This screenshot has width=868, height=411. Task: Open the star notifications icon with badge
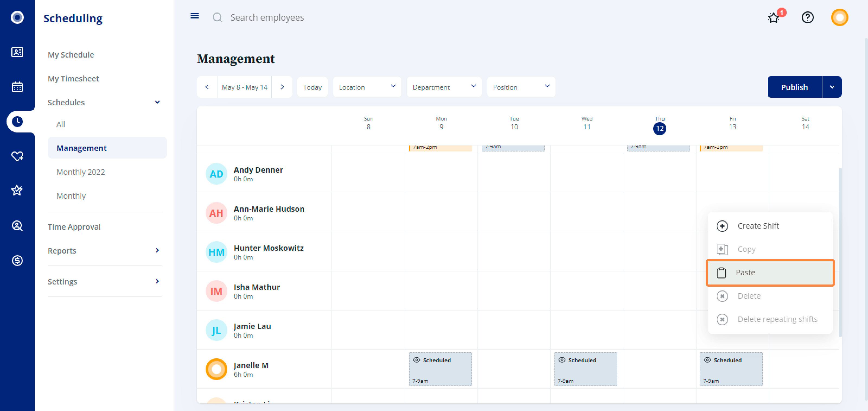774,18
